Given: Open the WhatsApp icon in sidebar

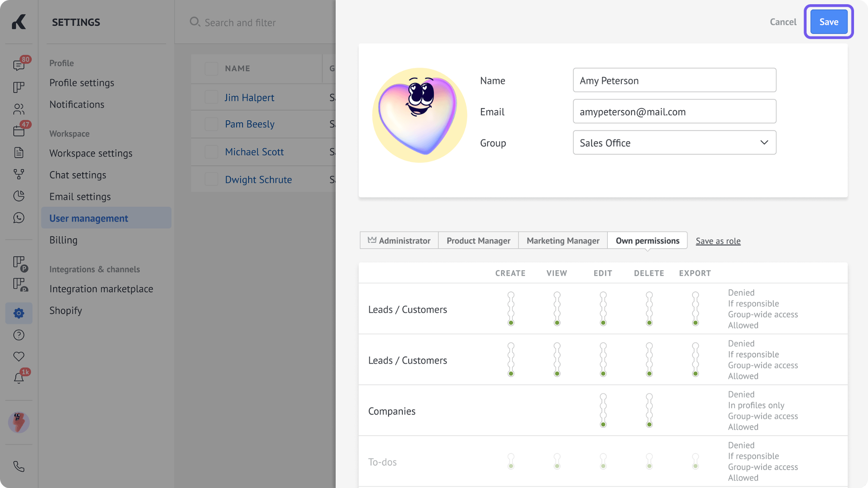Looking at the screenshot, I should 19,218.
